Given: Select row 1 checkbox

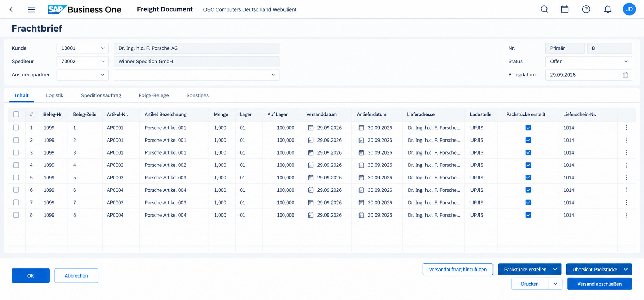Looking at the screenshot, I should click(16, 128).
